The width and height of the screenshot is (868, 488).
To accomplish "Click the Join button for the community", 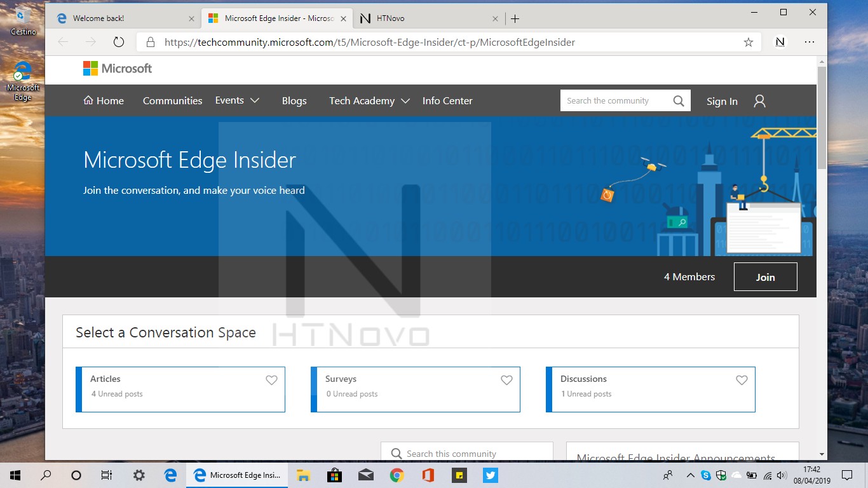I will (765, 276).
